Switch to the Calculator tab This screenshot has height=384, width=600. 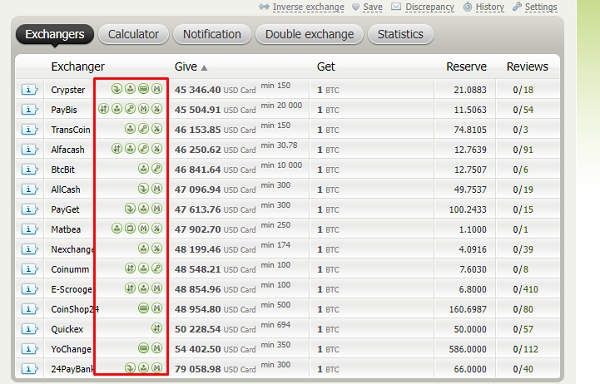(133, 34)
